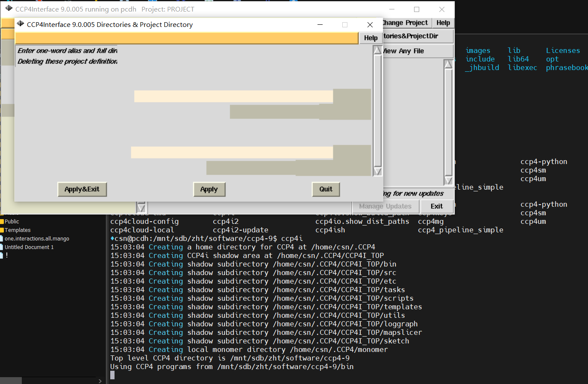588x384 pixels.
Task: Click the terminal prompt line 'ccp4i'
Action: tap(206, 238)
